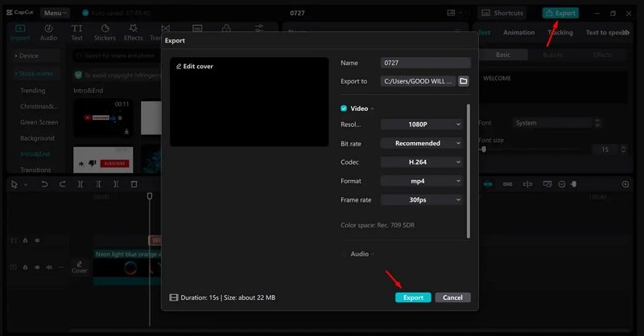Open the Animation tab in right panel
The width and height of the screenshot is (644, 336).
pyautogui.click(x=518, y=32)
